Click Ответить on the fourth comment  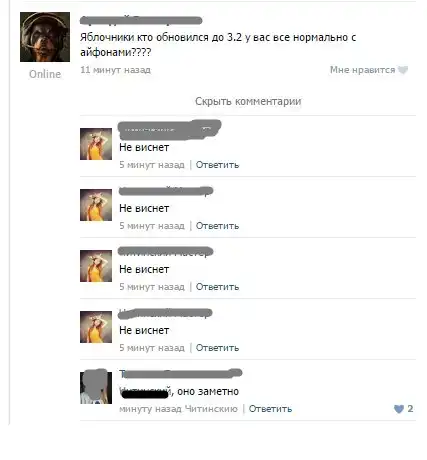(x=217, y=348)
